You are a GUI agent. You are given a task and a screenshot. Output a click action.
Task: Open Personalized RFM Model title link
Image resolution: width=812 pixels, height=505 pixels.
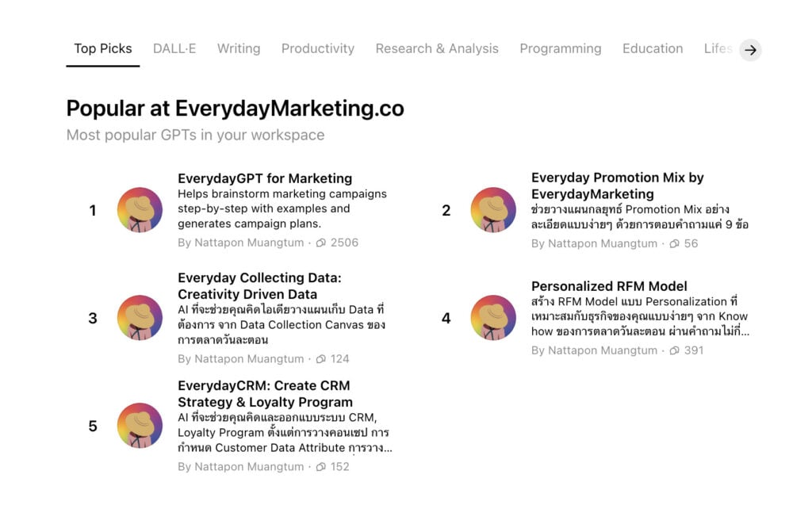point(609,286)
